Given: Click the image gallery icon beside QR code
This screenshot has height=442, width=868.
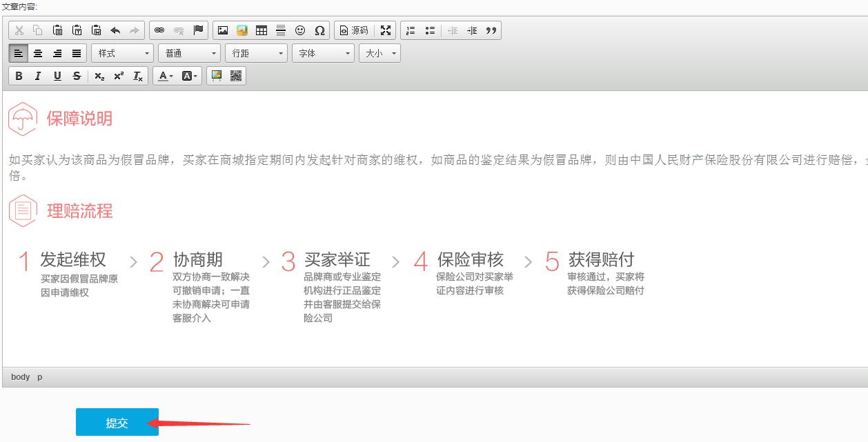Looking at the screenshot, I should tap(217, 76).
